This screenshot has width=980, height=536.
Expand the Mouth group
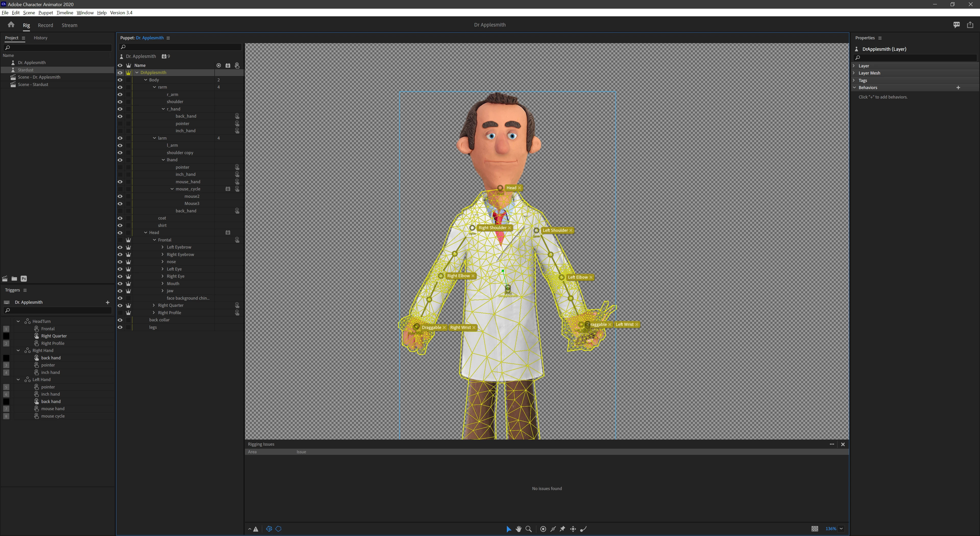[163, 283]
